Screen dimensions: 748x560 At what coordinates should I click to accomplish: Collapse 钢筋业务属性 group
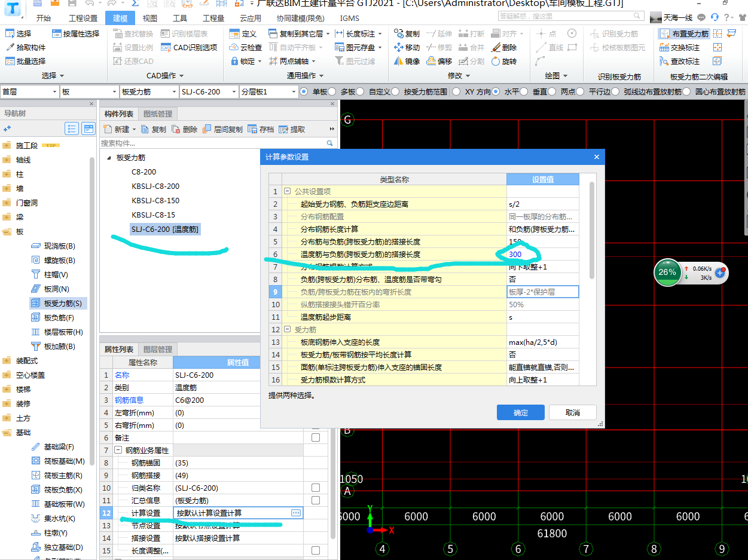118,450
